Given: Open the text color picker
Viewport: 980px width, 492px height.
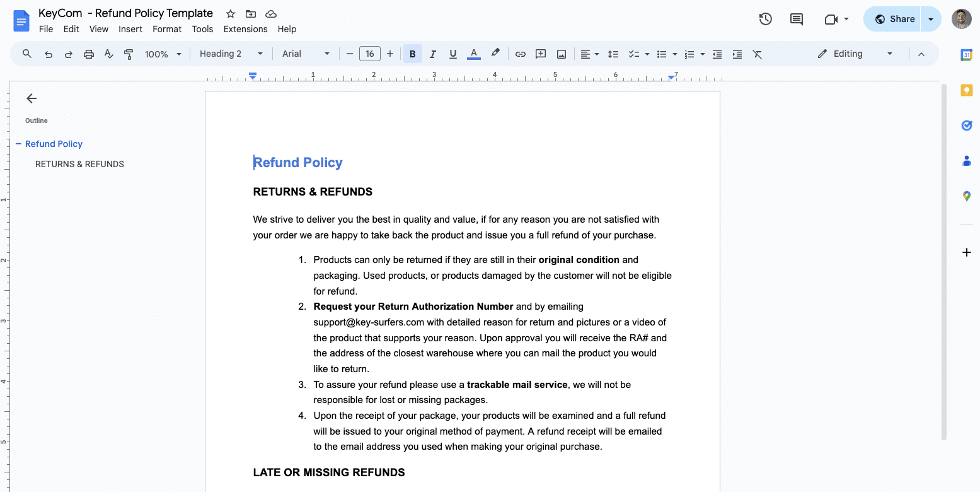Looking at the screenshot, I should pyautogui.click(x=473, y=54).
